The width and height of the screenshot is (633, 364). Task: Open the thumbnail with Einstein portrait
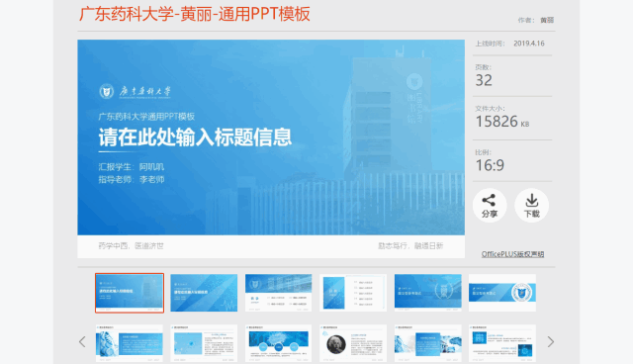353,343
